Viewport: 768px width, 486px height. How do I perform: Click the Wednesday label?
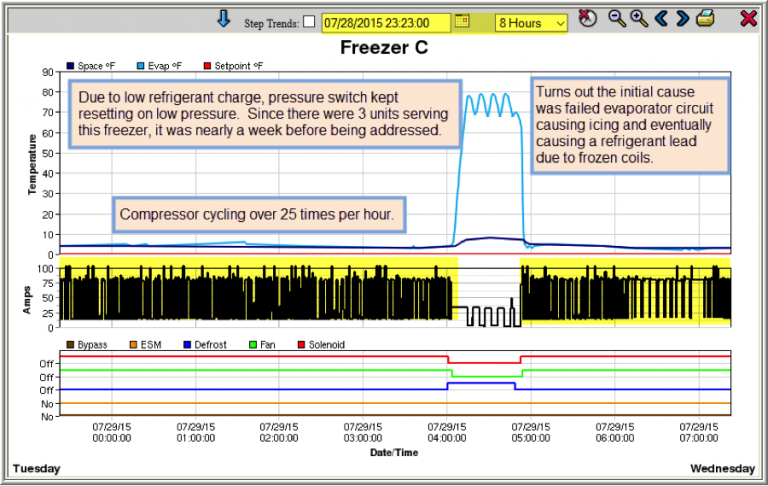click(722, 469)
